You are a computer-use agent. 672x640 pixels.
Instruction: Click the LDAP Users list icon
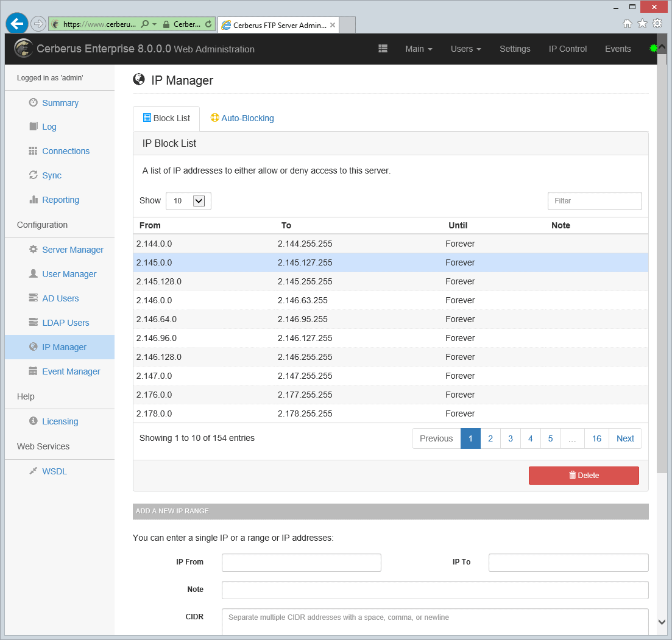pyautogui.click(x=33, y=322)
